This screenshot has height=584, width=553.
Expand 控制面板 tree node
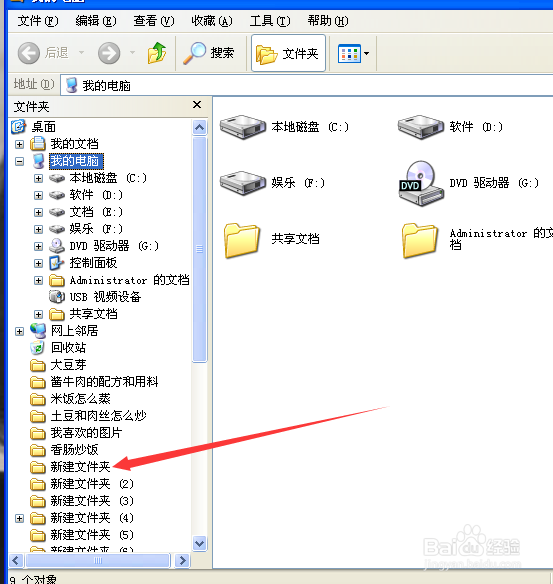pos(38,263)
